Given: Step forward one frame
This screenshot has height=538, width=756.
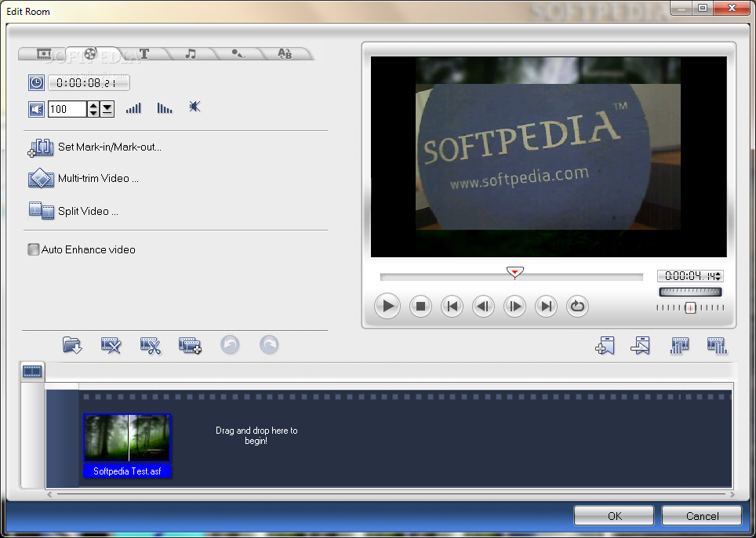Looking at the screenshot, I should click(514, 306).
